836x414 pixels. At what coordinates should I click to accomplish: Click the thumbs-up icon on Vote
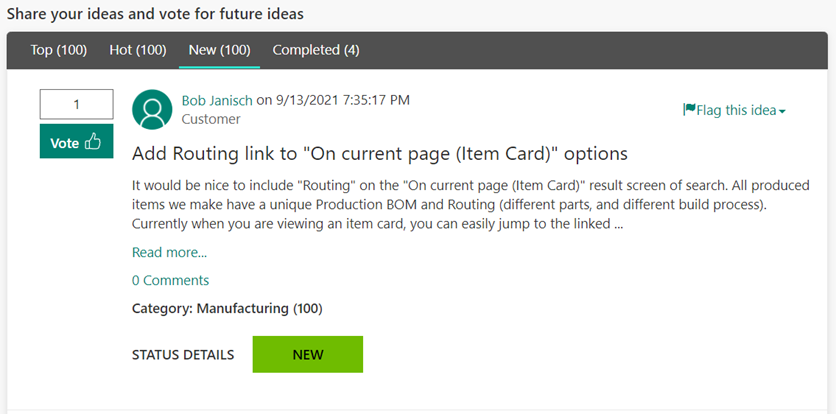coord(93,143)
